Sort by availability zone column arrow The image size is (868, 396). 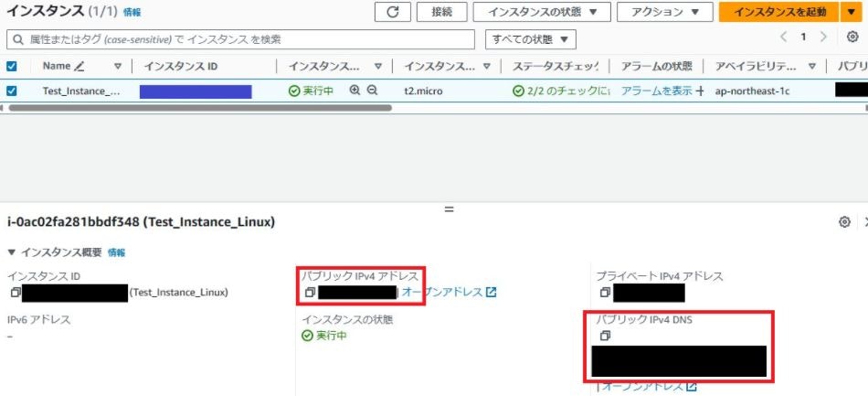pos(812,67)
